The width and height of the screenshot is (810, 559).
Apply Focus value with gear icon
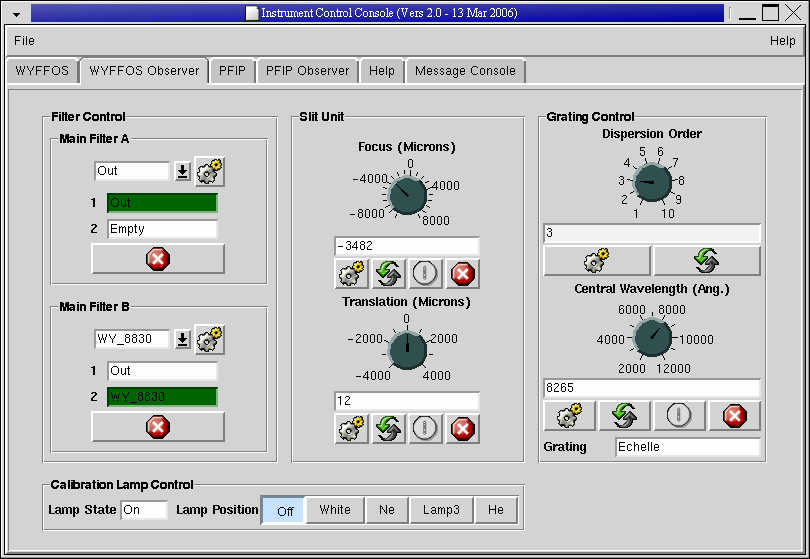(351, 273)
